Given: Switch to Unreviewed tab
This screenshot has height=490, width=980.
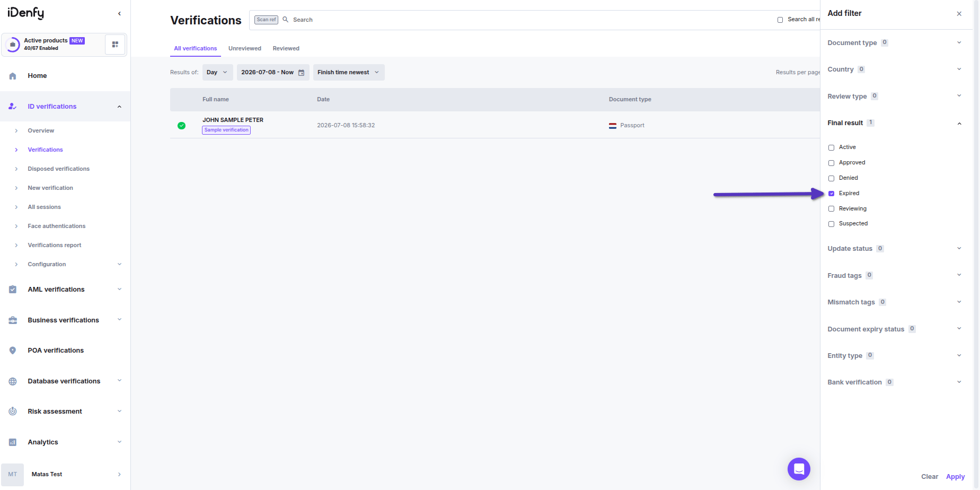Looking at the screenshot, I should click(x=245, y=48).
